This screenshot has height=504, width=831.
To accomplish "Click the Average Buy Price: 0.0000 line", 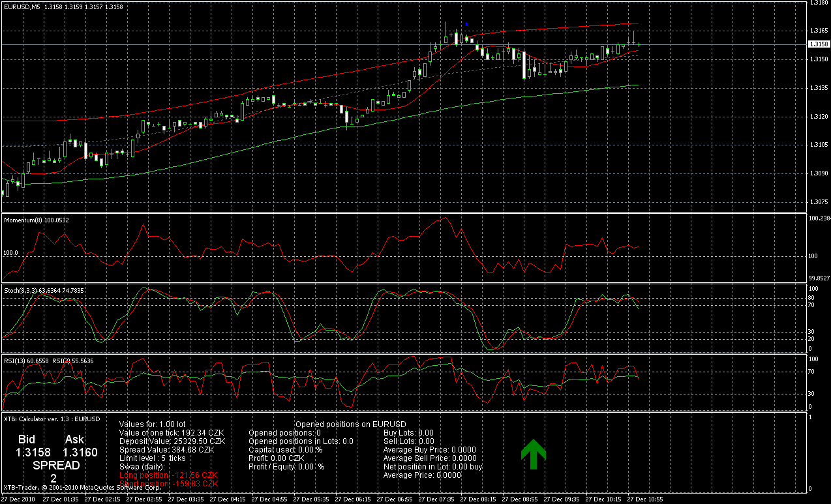I will 430,450.
